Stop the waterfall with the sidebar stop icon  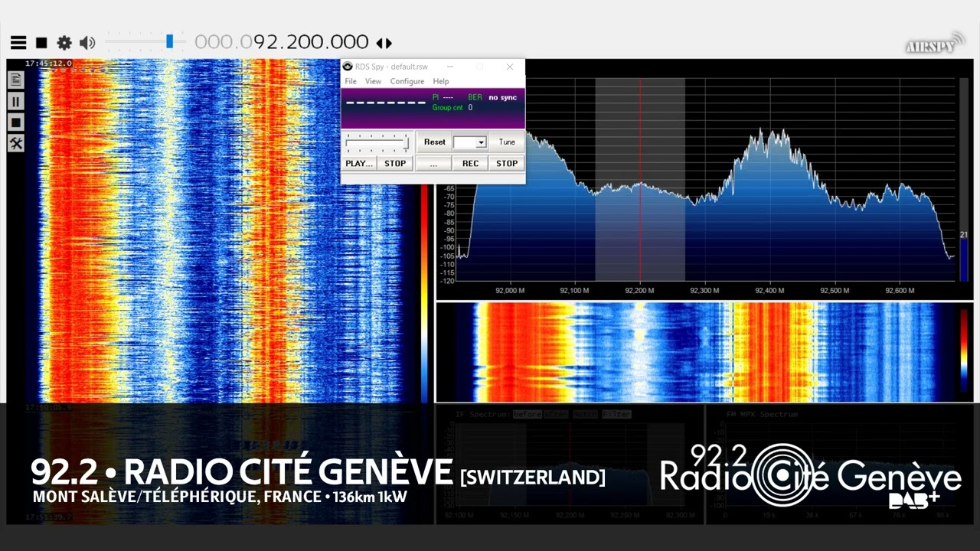click(x=15, y=122)
